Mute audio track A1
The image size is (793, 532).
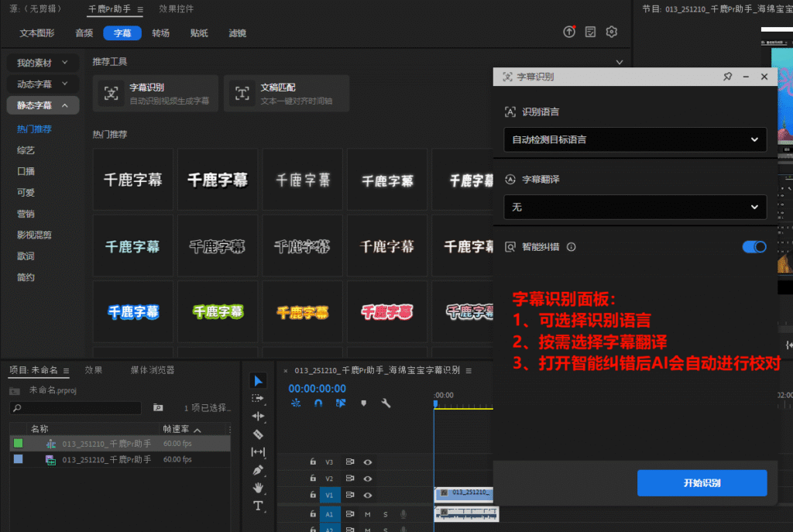coord(368,513)
